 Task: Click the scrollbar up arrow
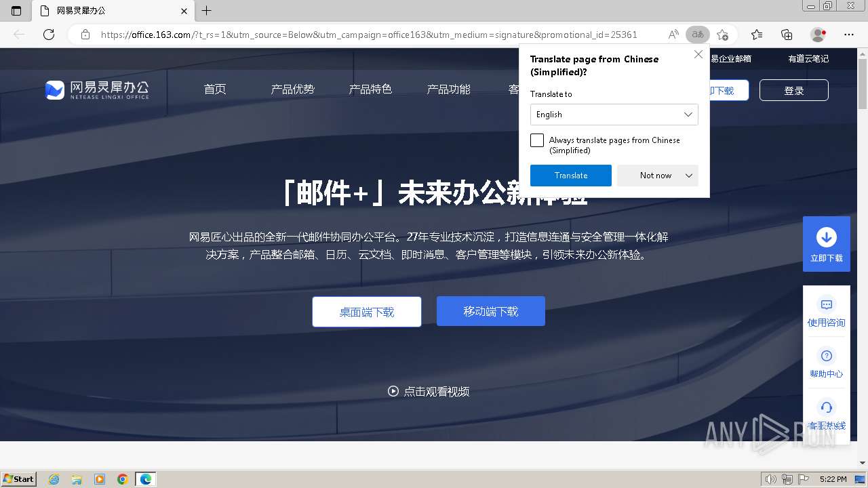863,54
